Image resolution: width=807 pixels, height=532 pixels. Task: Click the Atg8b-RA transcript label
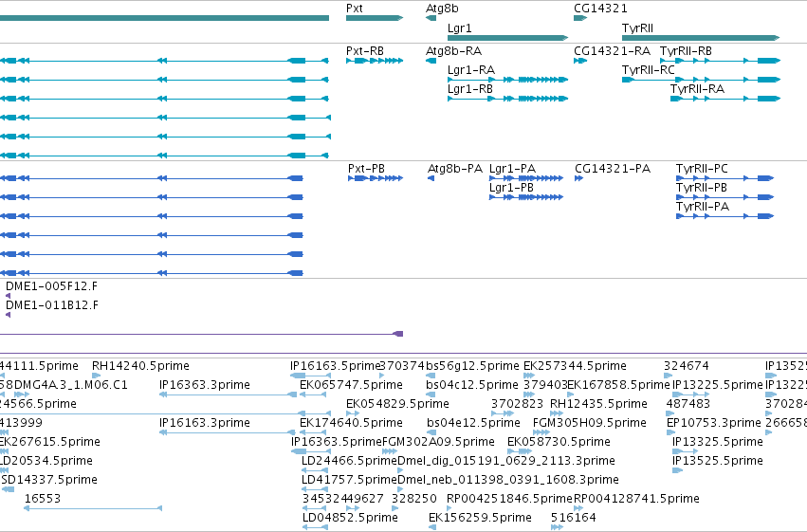(x=453, y=51)
